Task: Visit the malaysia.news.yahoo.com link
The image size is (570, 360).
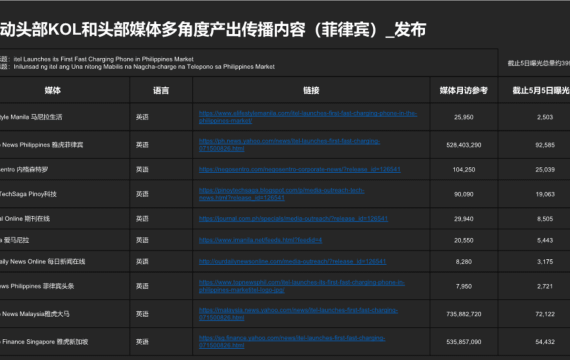Action: [298, 314]
